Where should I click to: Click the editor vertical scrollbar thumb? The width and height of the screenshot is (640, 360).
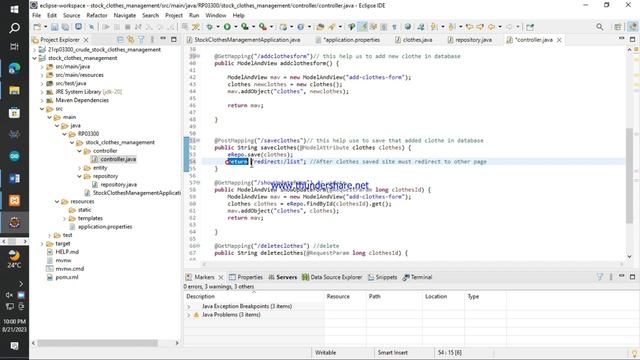[629, 176]
